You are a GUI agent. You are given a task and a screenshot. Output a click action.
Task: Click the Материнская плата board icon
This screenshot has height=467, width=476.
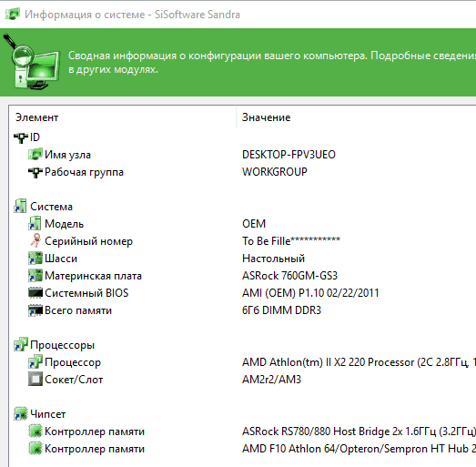click(x=35, y=276)
